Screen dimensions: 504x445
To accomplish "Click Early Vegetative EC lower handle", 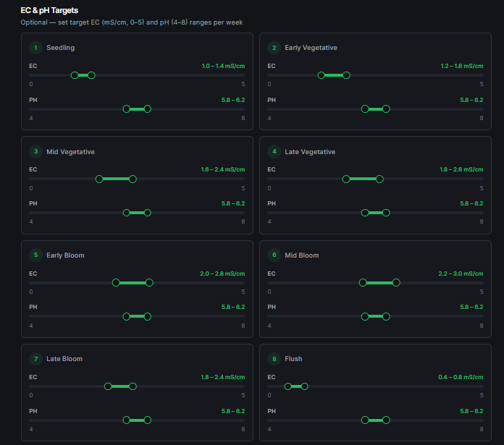I will coord(321,75).
